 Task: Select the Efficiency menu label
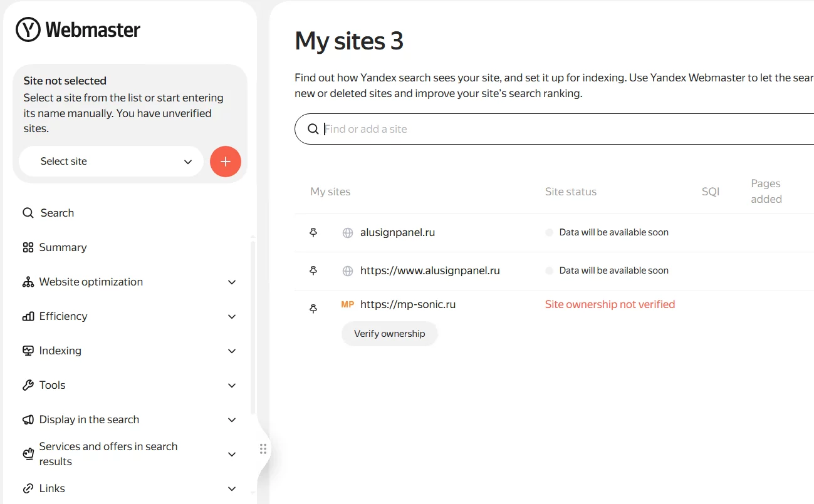click(x=63, y=316)
